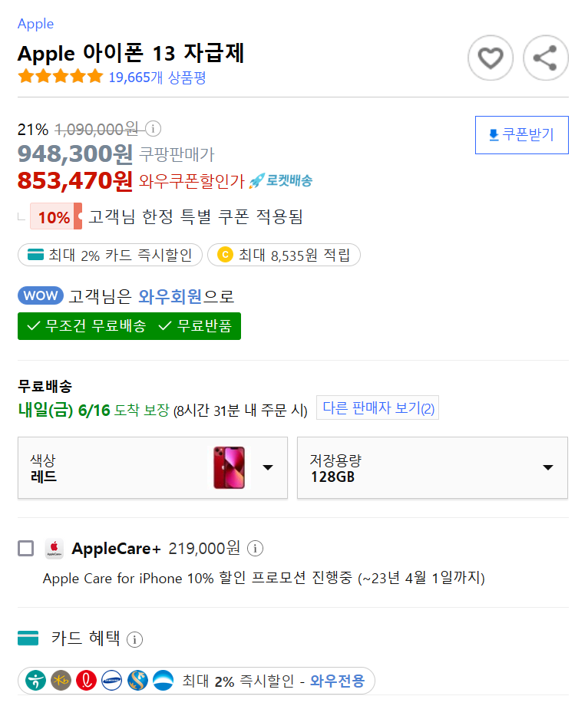
Task: Click the AppleCare+ 219,000원 price text
Action: (204, 549)
